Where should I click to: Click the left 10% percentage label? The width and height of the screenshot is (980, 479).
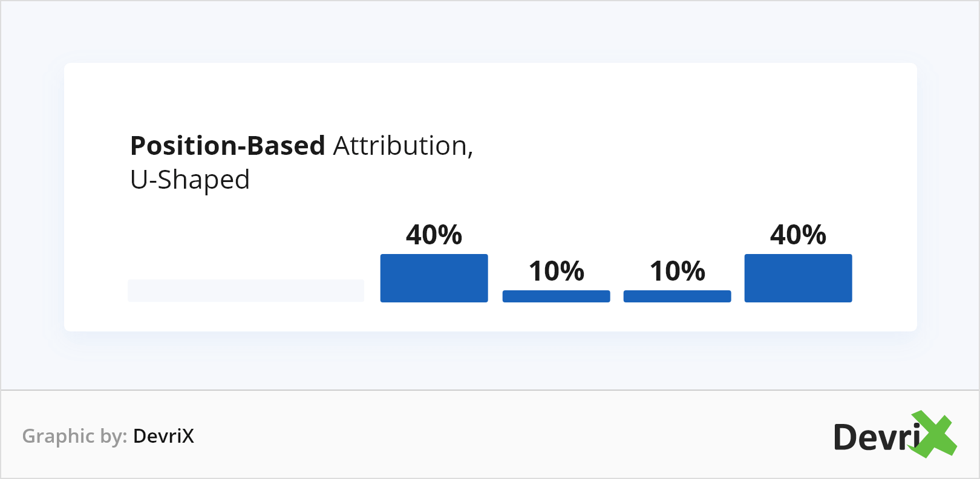pos(556,271)
